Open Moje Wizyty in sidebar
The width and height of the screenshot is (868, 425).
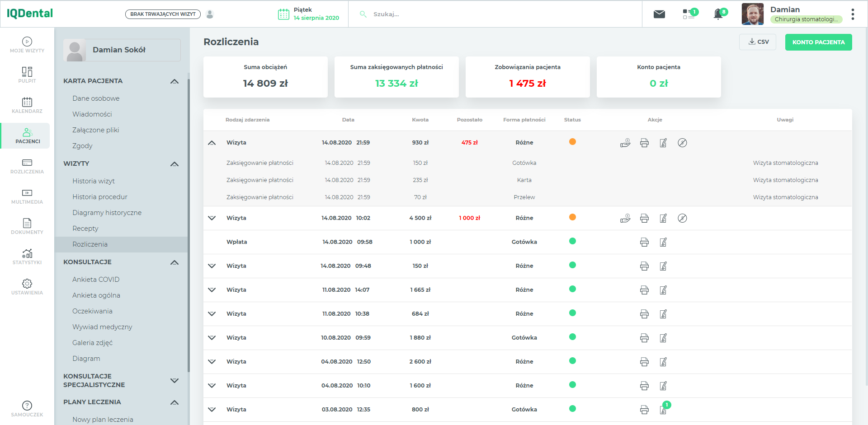click(27, 45)
